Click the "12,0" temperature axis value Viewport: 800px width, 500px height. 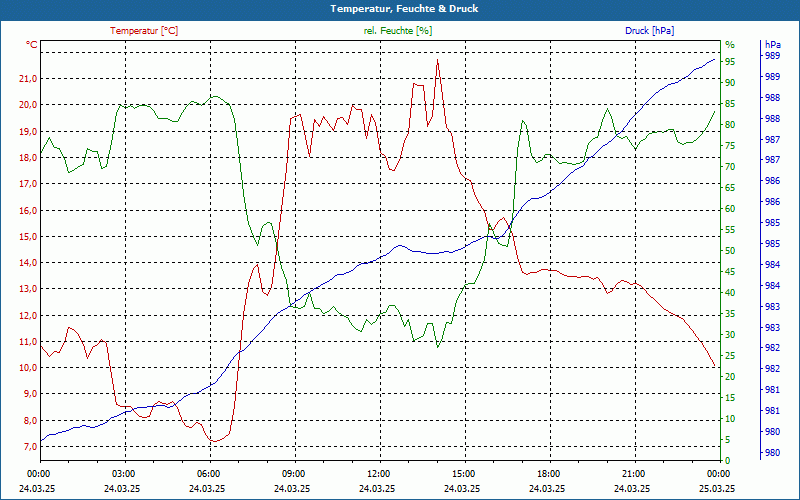pyautogui.click(x=28, y=315)
